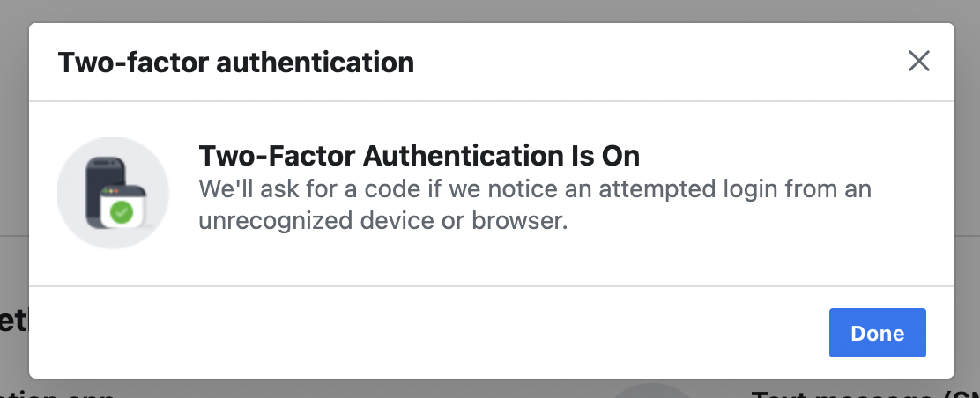Viewport: 980px width, 398px height.
Task: Close the Two-factor authentication dialog with X
Action: click(x=918, y=62)
